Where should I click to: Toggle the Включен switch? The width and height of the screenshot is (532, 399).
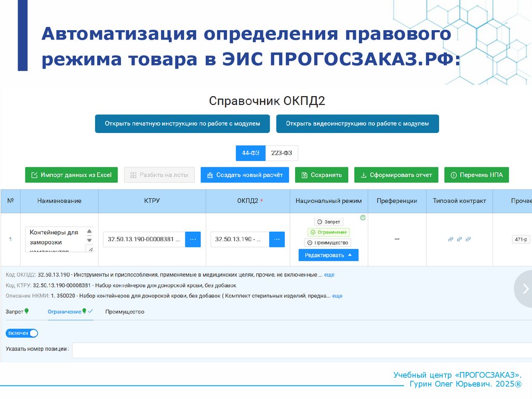[x=22, y=333]
